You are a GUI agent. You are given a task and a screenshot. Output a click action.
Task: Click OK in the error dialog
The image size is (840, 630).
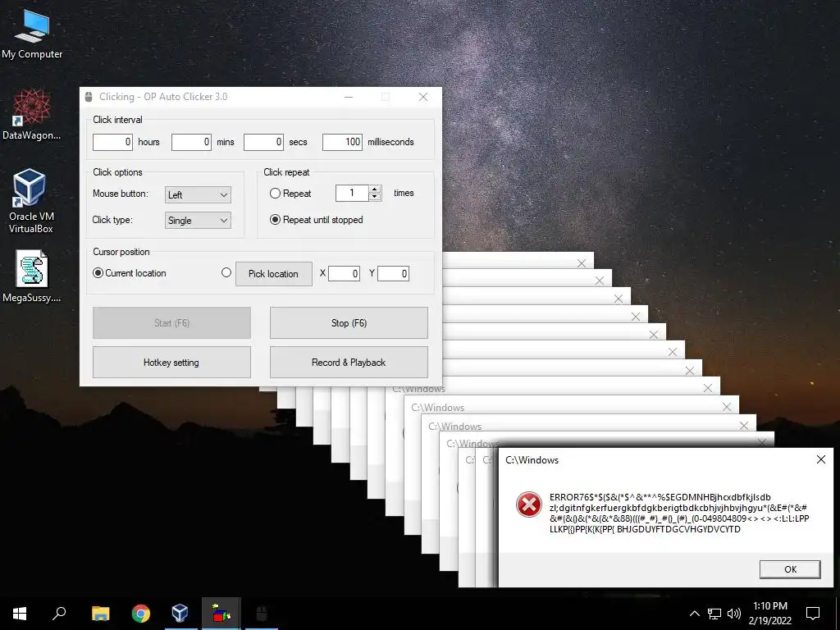click(790, 569)
